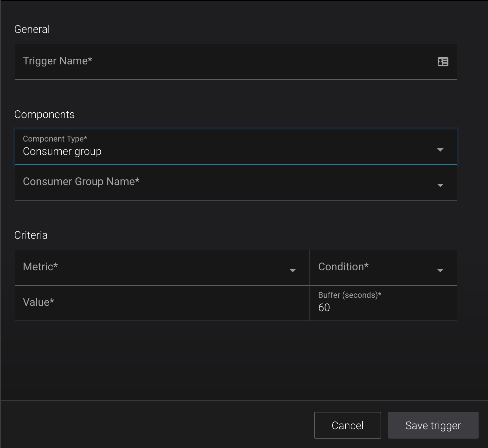Click the Condition field's dropdown arrow
This screenshot has width=488, height=448.
coord(440,270)
